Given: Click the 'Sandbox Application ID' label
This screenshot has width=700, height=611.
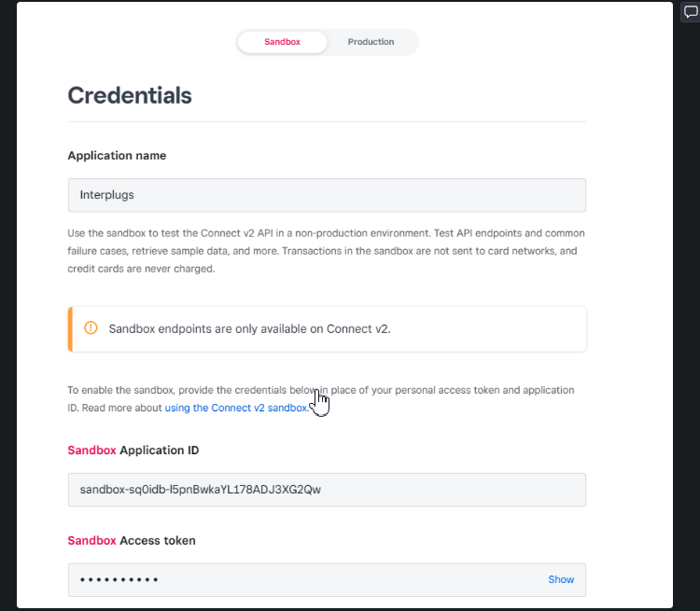Looking at the screenshot, I should (x=133, y=451).
